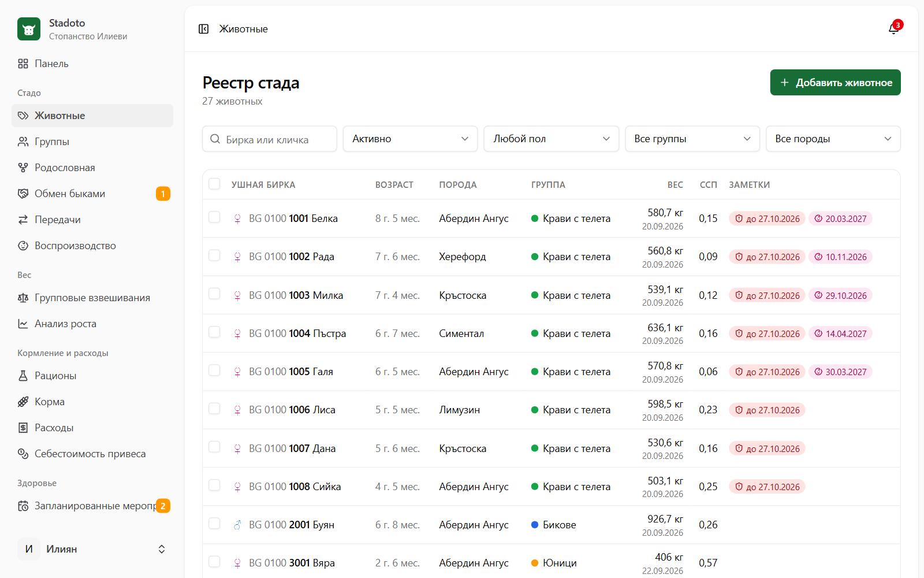Click the Панель dashboard grid icon
The image size is (924, 578).
point(23,64)
